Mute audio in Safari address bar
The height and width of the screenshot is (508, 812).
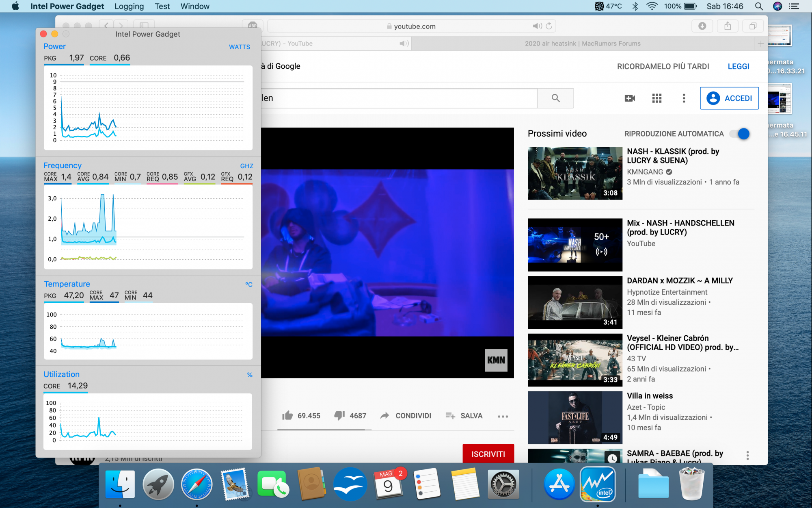point(537,26)
